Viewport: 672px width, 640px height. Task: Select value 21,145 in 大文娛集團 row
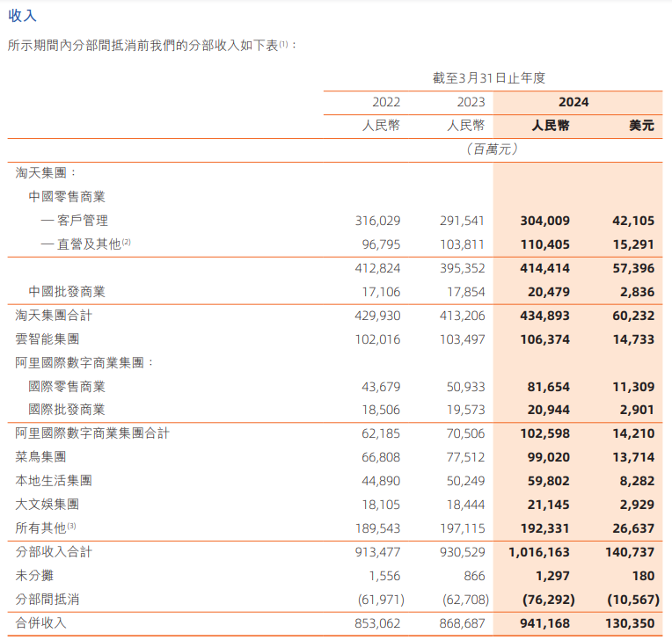click(549, 505)
